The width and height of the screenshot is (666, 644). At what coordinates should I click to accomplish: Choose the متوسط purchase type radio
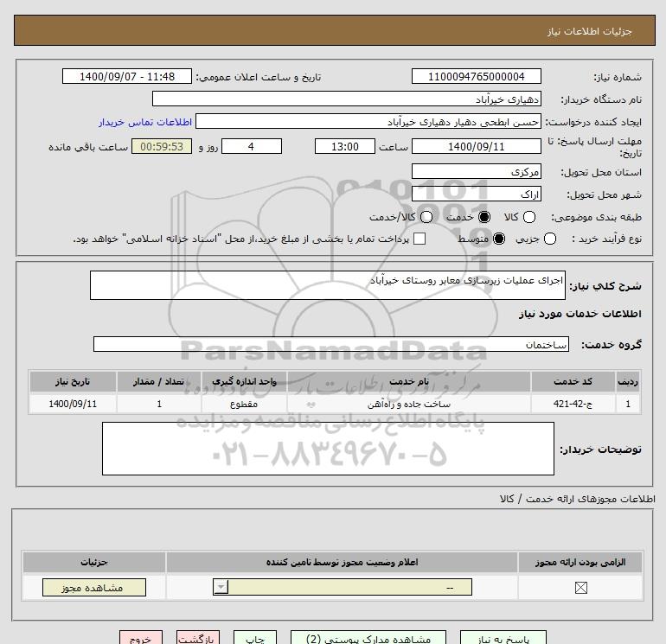pos(499,239)
